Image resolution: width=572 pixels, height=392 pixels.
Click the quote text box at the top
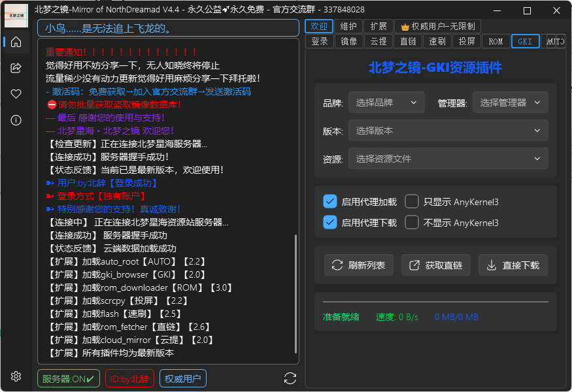[169, 28]
